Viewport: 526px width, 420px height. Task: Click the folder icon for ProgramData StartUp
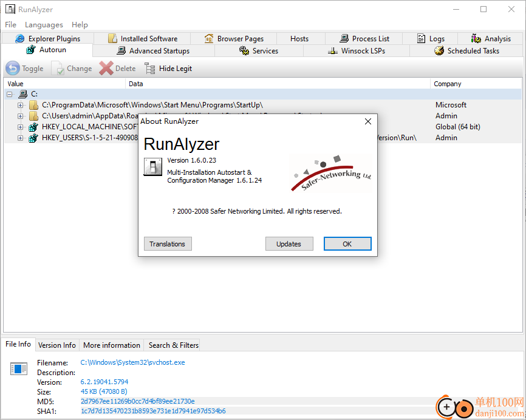click(x=33, y=105)
